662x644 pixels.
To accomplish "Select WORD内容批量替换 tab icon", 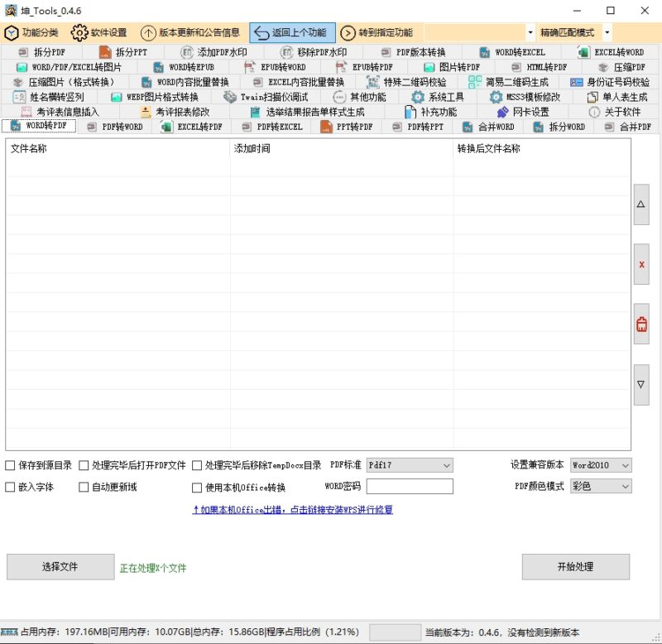I will (x=146, y=82).
